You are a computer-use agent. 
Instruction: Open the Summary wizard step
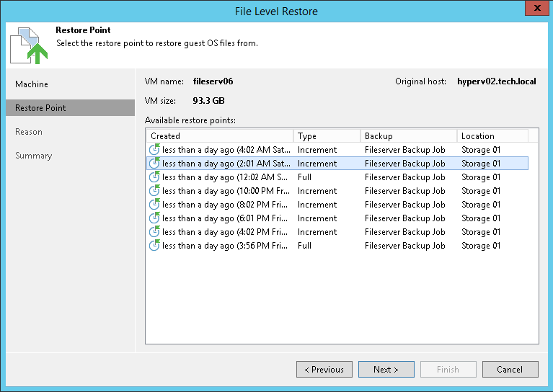click(x=34, y=156)
